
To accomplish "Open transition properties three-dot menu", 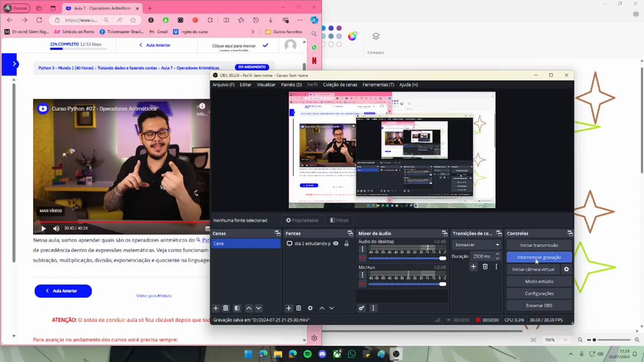I will [497, 267].
